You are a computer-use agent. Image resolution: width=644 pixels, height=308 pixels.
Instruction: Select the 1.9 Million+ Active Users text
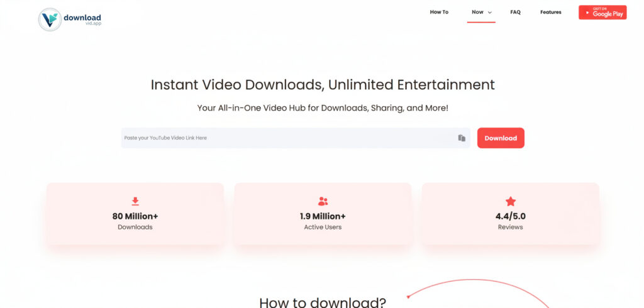coord(323,221)
